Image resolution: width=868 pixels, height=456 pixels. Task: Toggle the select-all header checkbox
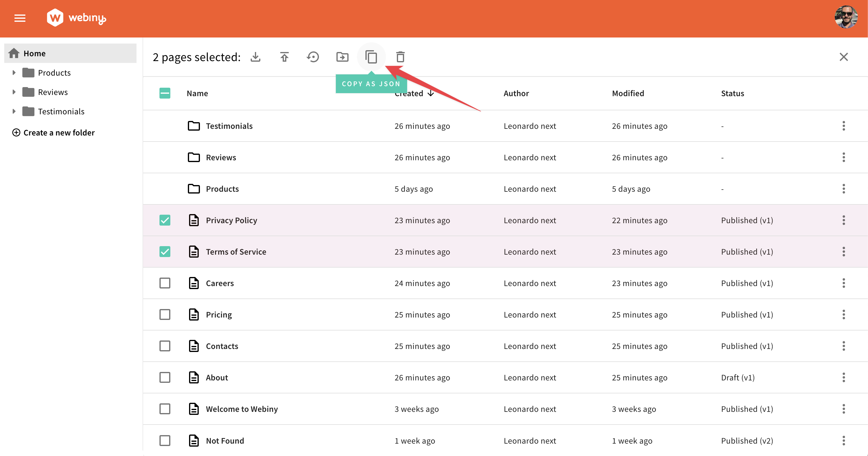coord(165,93)
